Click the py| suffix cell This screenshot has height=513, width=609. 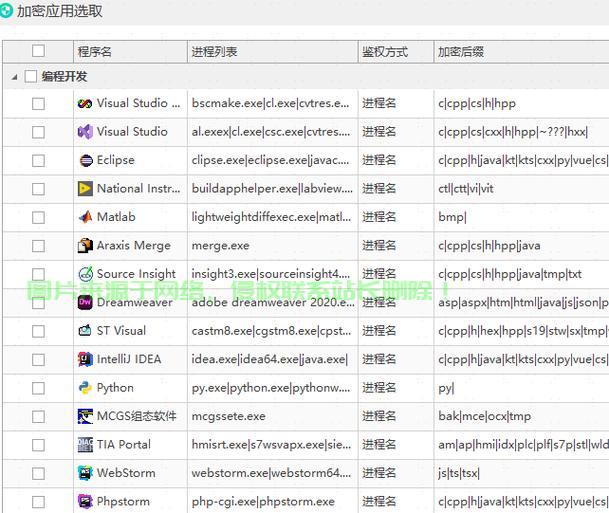[x=521, y=388]
